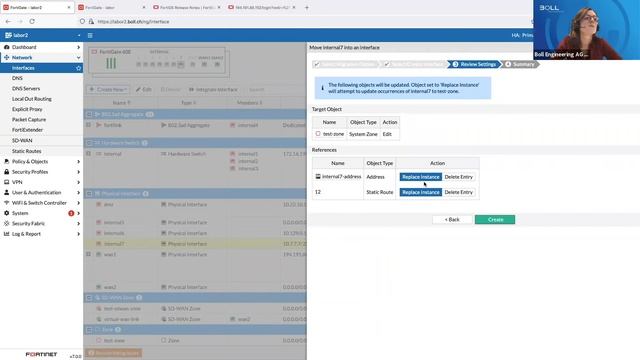
Task: Click the System gear icon
Action: [x=7, y=213]
